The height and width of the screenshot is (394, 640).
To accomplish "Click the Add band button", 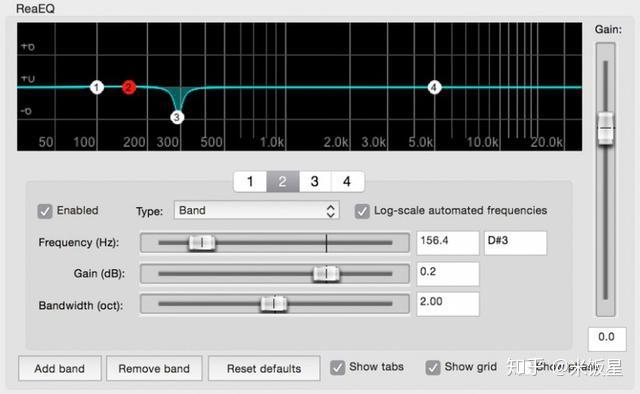I will [x=60, y=368].
